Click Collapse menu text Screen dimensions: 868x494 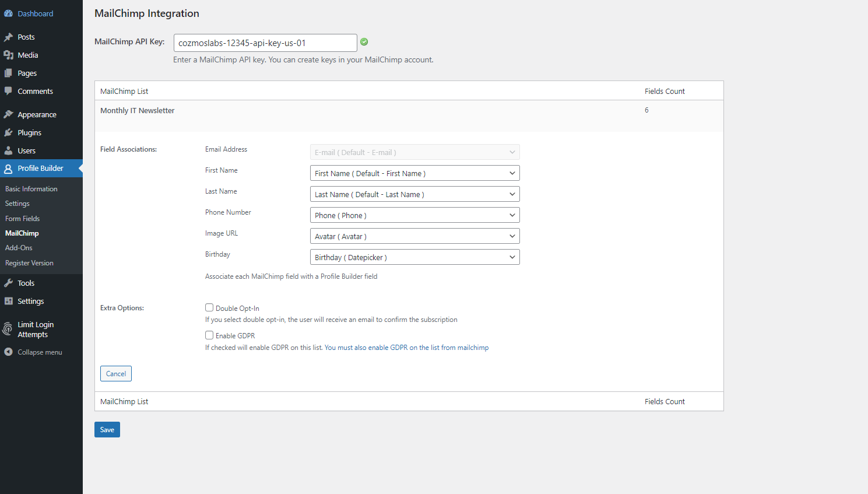click(40, 352)
